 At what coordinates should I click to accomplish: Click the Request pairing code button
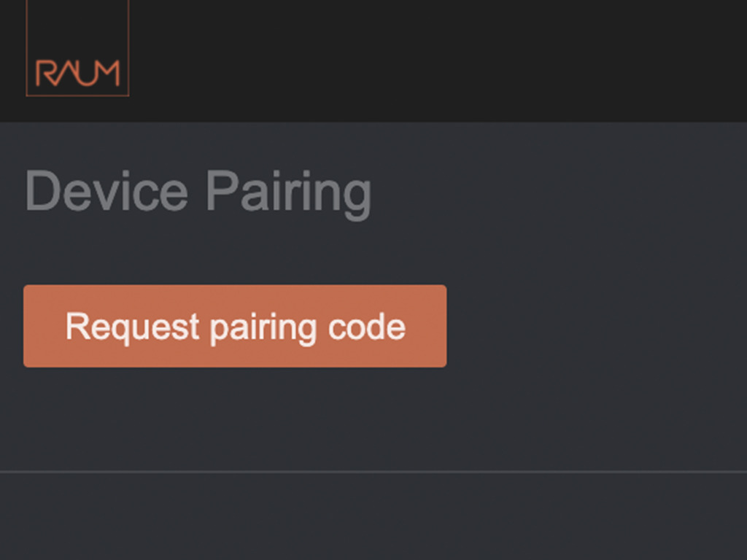point(235,326)
